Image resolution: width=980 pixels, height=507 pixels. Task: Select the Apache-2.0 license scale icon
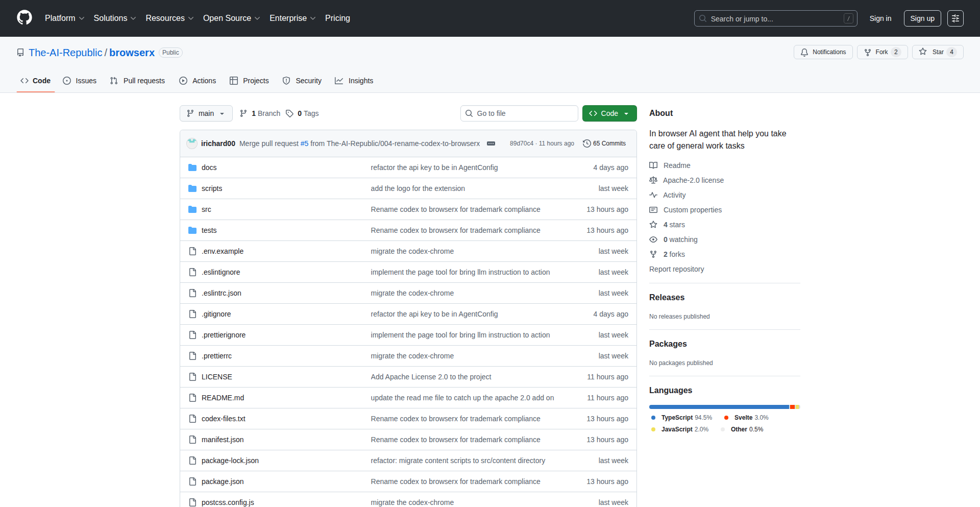[653, 180]
